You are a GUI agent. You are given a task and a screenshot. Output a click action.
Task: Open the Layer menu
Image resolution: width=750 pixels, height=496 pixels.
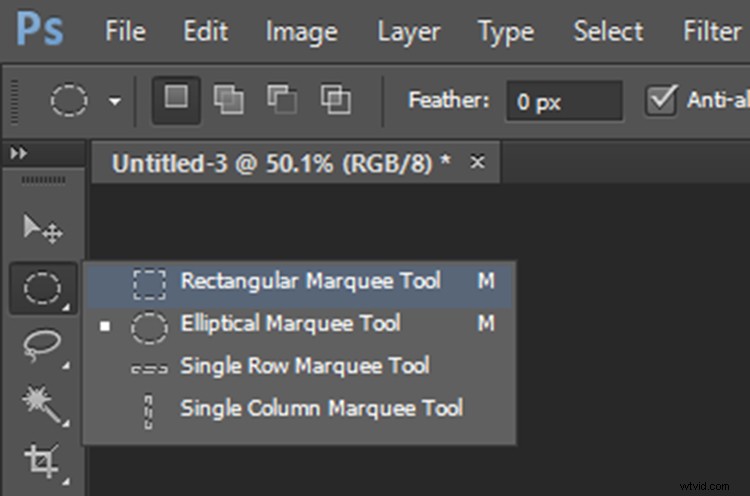point(409,31)
